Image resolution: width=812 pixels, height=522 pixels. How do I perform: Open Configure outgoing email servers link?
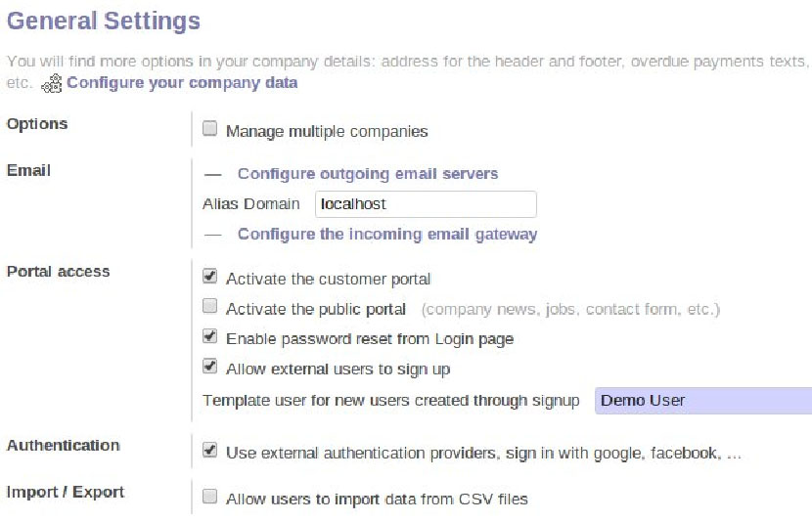[368, 174]
